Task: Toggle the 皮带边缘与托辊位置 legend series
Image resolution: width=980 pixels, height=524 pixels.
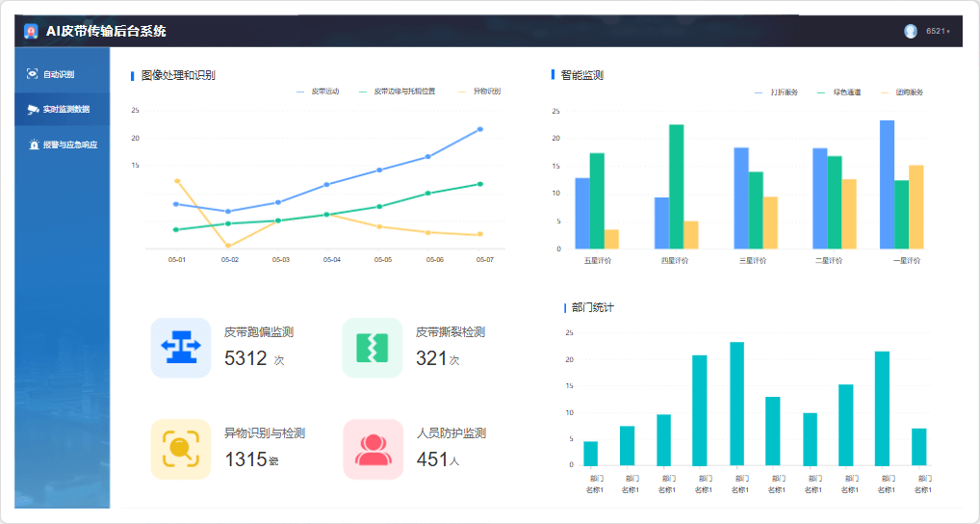Action: [x=398, y=92]
